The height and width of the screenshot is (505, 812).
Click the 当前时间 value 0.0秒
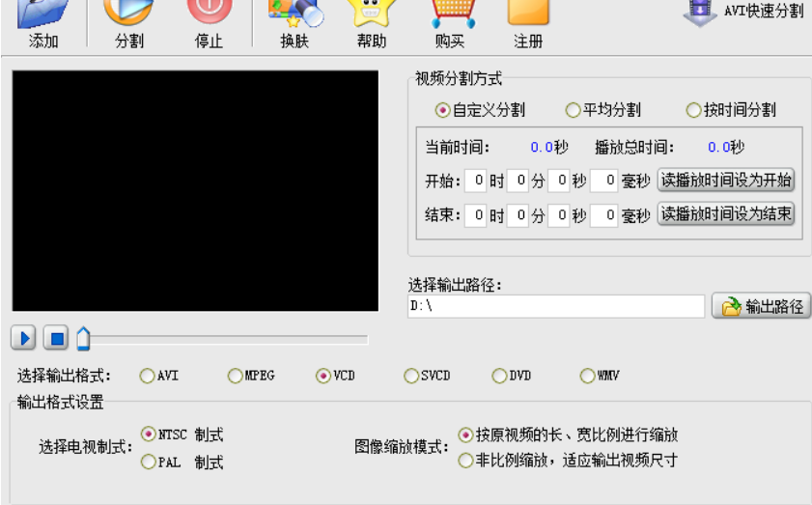tap(549, 148)
